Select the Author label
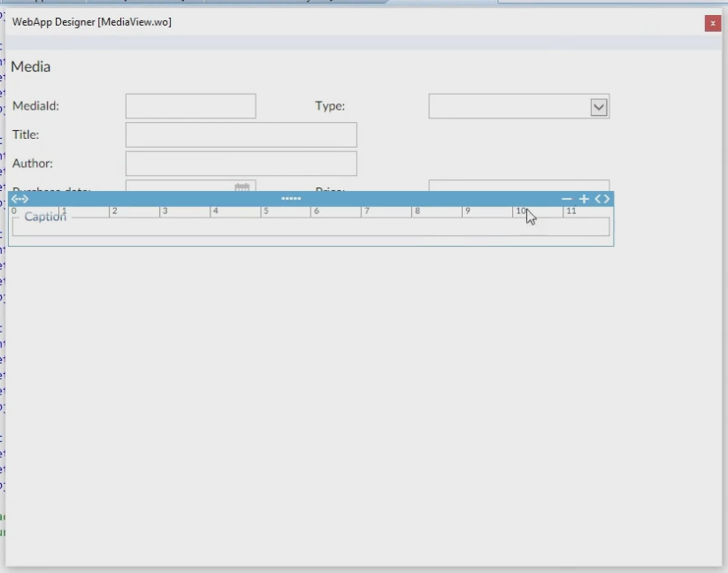This screenshot has width=728, height=573. coord(33,164)
